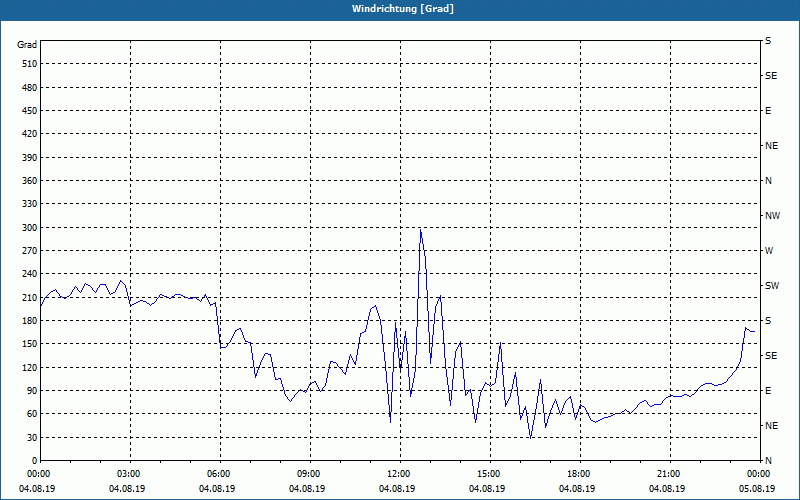Click the '150' degree tick label
Image resolution: width=800 pixels, height=500 pixels.
pos(30,344)
